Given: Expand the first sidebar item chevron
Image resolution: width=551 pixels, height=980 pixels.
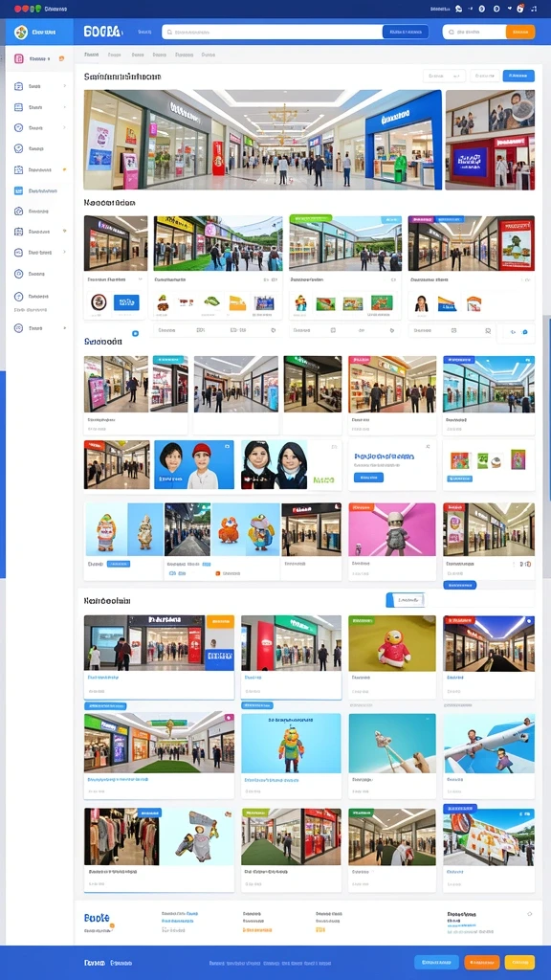Looking at the screenshot, I should [64, 85].
